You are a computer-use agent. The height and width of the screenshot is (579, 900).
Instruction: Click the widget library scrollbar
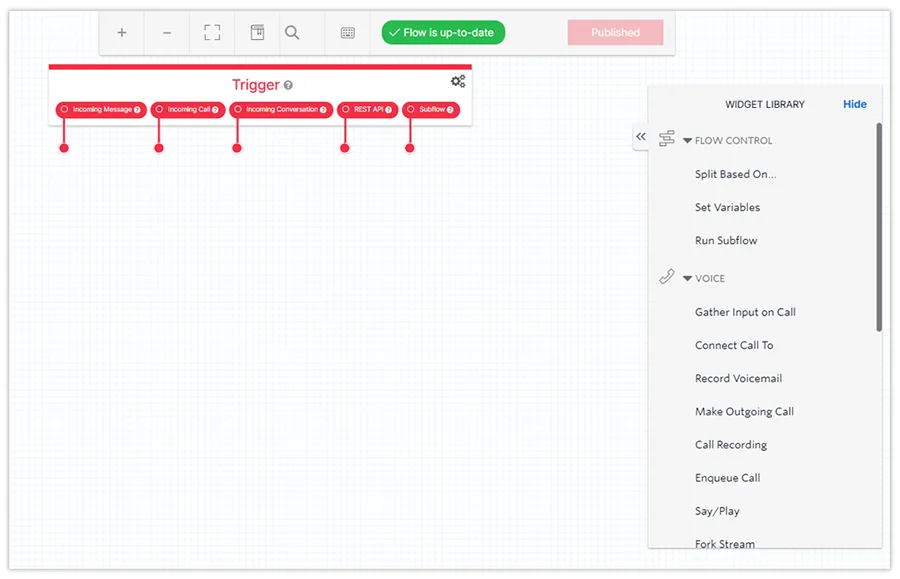click(x=879, y=227)
